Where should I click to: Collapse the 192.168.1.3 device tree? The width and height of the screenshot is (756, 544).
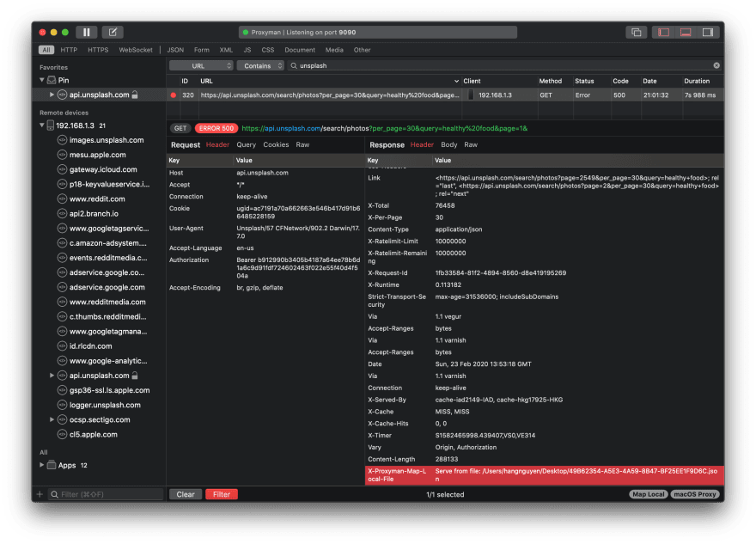42,125
